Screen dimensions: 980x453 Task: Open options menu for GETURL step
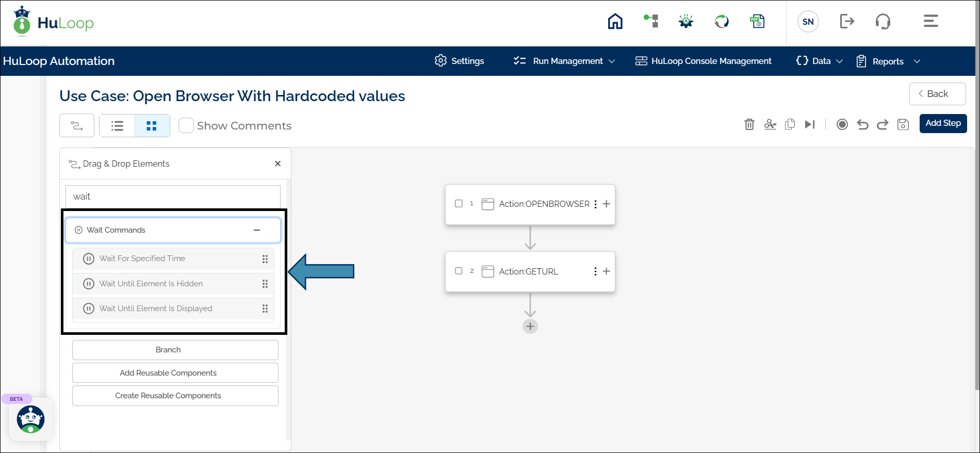(595, 271)
